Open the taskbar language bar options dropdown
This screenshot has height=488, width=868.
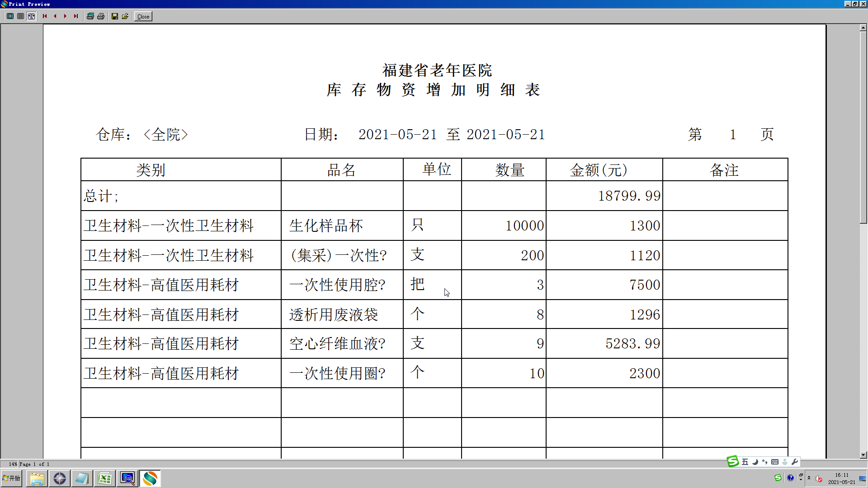click(801, 479)
